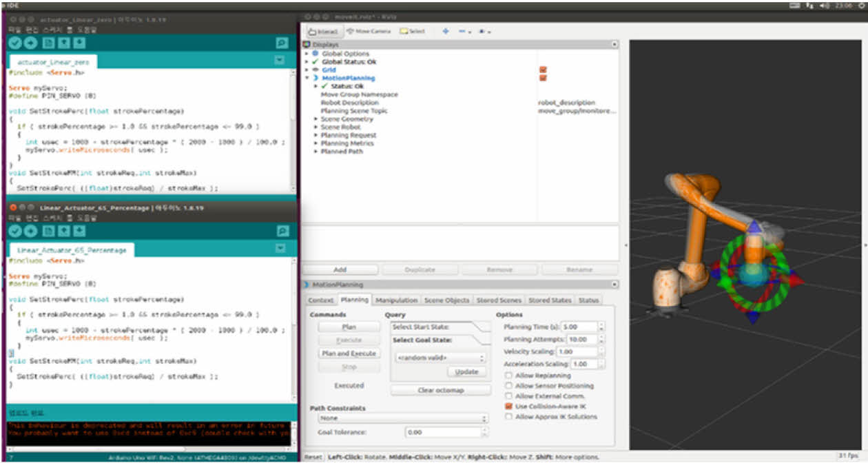This screenshot has width=868, height=463.
Task: Click the blue Z-axis arrow on the interactive marker
Action: (x=754, y=226)
